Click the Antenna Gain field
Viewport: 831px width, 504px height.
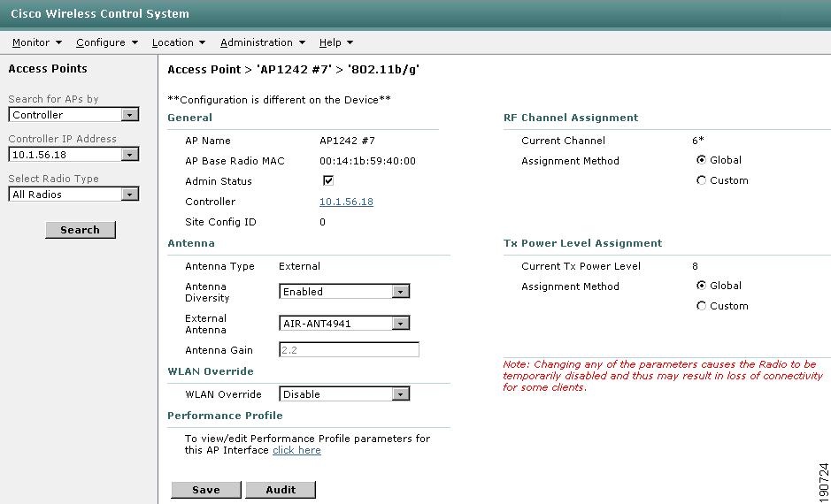[x=350, y=349]
